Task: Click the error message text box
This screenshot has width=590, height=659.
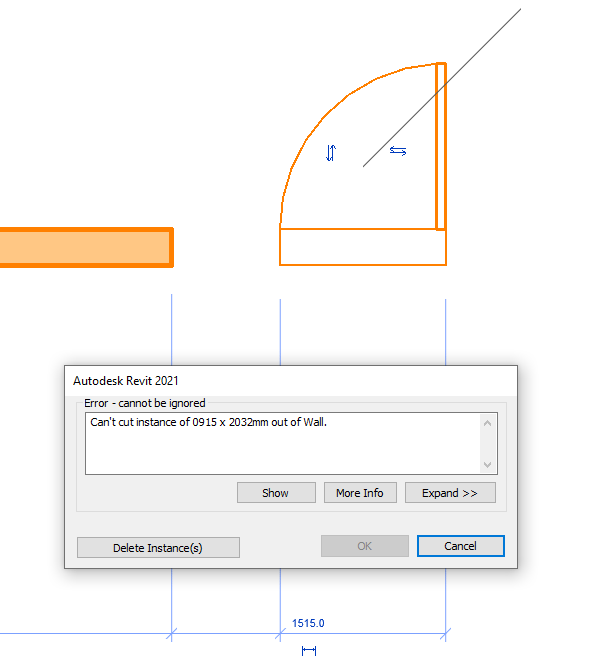Action: [291, 443]
